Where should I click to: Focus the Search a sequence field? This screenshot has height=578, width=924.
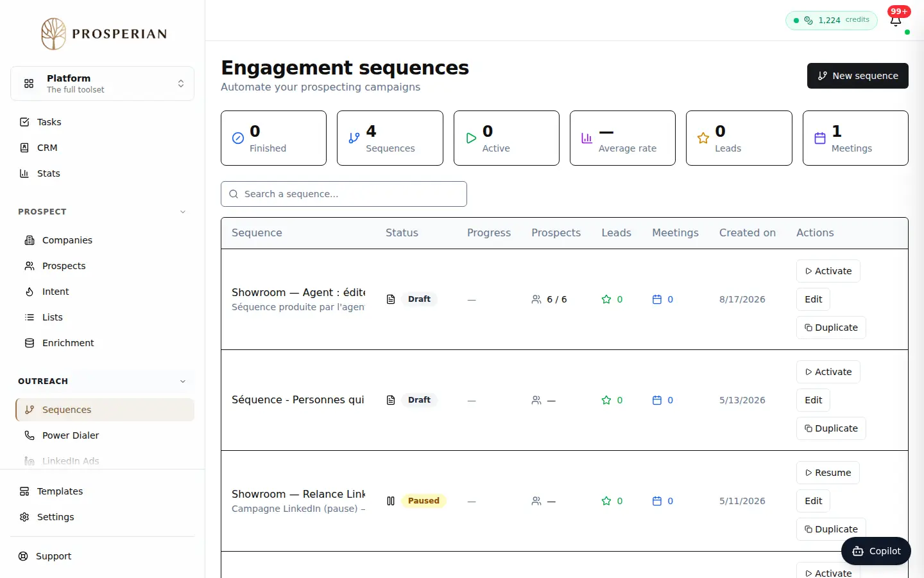click(344, 194)
